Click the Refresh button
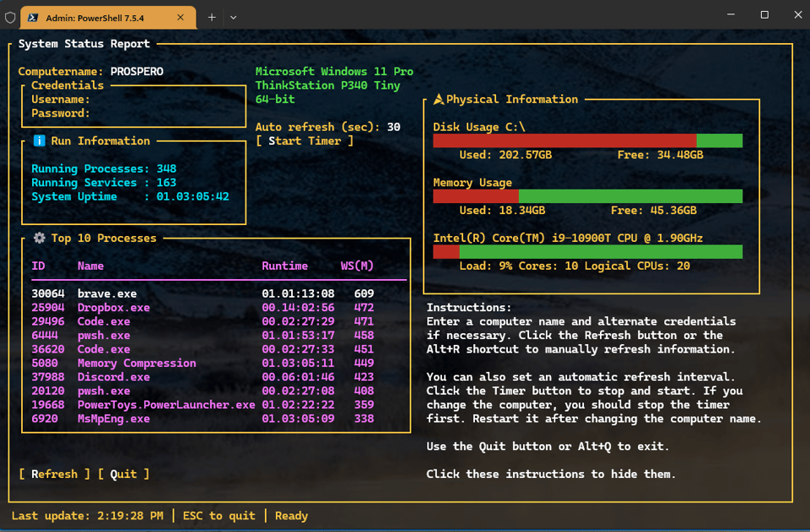810x532 pixels. (x=54, y=474)
